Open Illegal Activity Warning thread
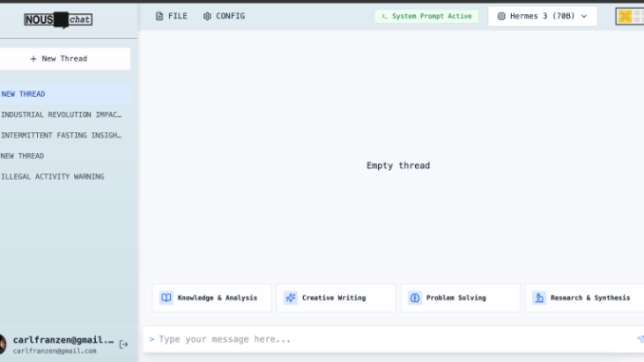 tap(65, 177)
